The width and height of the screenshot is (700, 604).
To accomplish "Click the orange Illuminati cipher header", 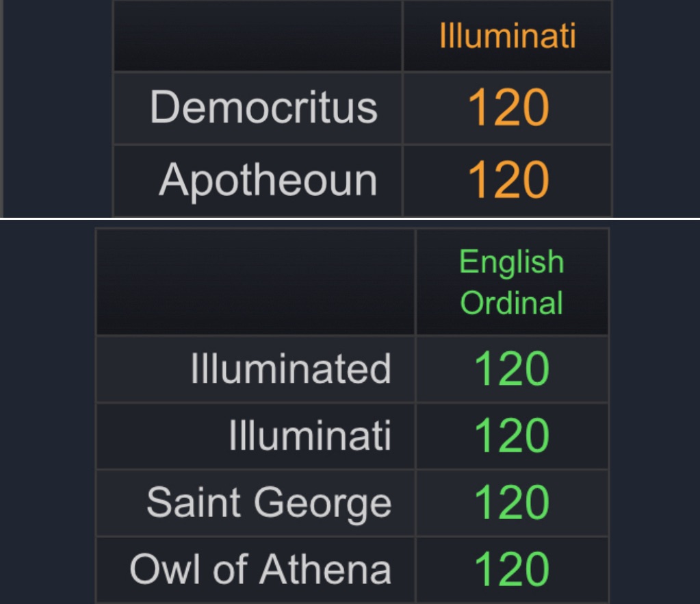I will click(507, 36).
